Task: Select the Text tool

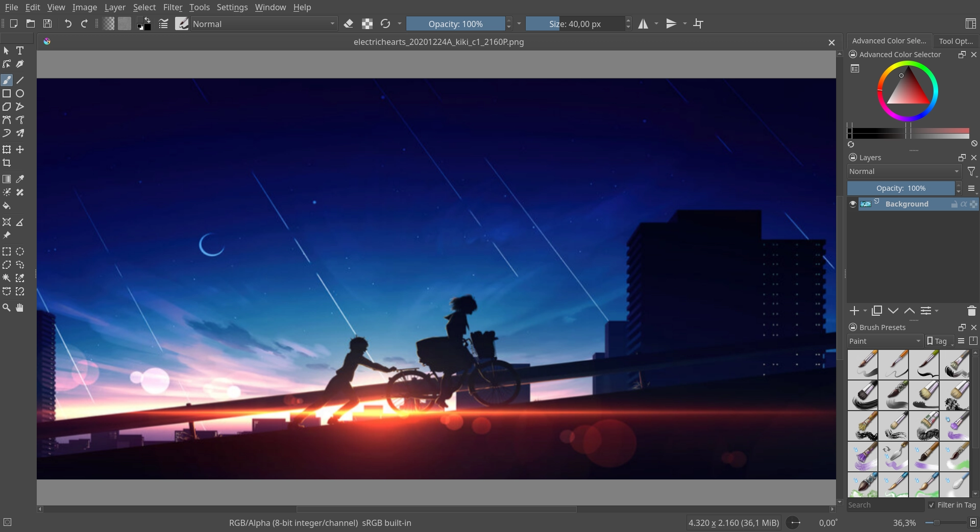Action: coord(20,50)
